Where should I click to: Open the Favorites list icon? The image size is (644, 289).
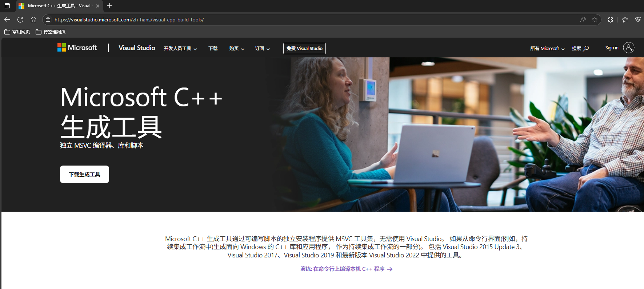tap(625, 20)
